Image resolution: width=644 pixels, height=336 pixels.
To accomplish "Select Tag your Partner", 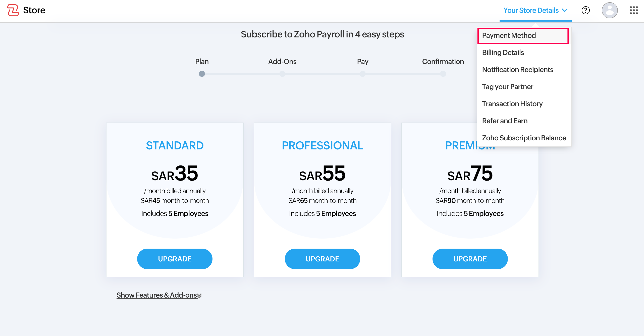I will tap(508, 87).
